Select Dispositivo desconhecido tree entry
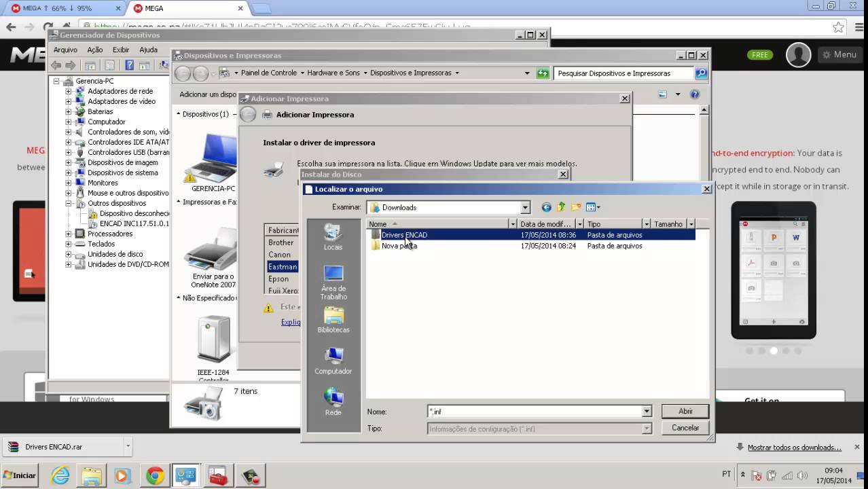This screenshot has width=868, height=489. click(134, 213)
